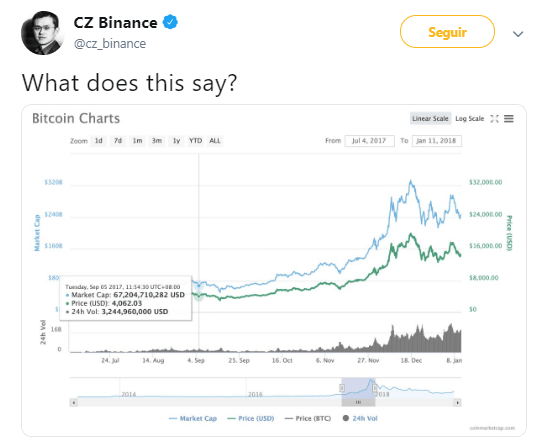Toggle Market Cap series in legend
Image resolution: width=550 pixels, height=444 pixels.
click(x=193, y=418)
